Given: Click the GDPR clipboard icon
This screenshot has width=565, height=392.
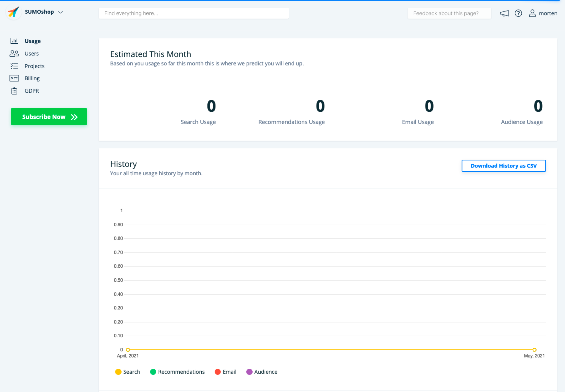Looking at the screenshot, I should click(x=14, y=91).
